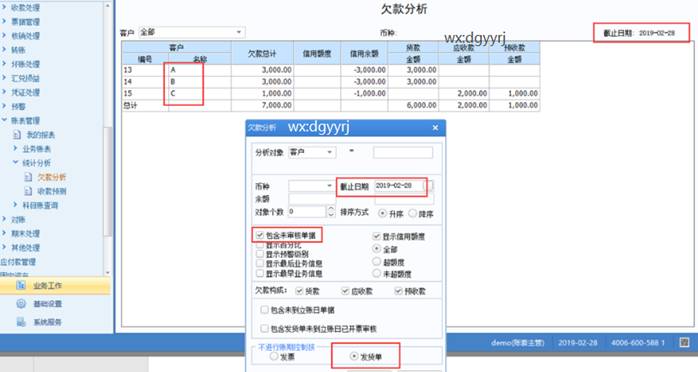Enable the 显示最早业务信息 checkbox
This screenshot has width=698, height=372.
(260, 273)
